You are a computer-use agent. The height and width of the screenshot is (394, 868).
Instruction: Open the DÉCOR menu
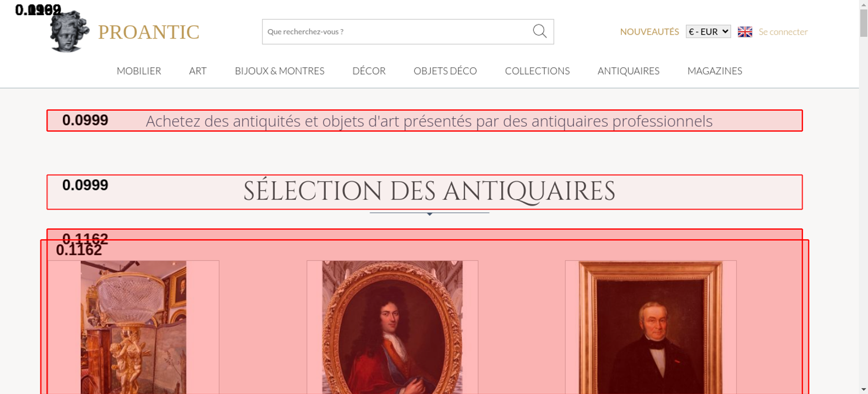pos(369,71)
